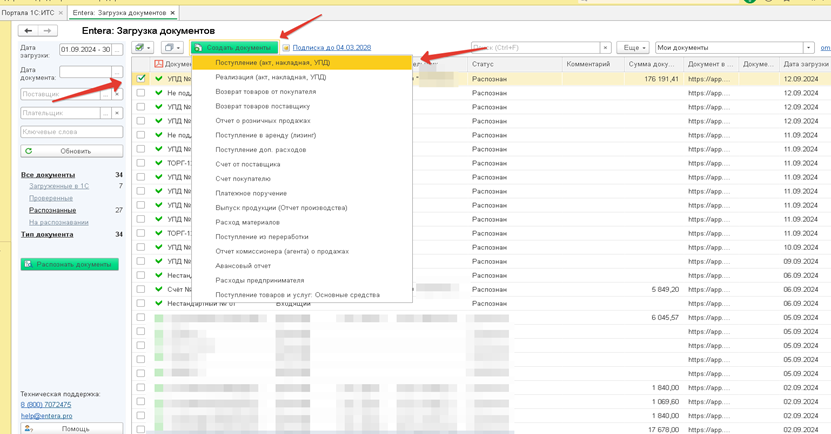
Task: Select Возврат товаров от покупателя
Action: [302, 92]
